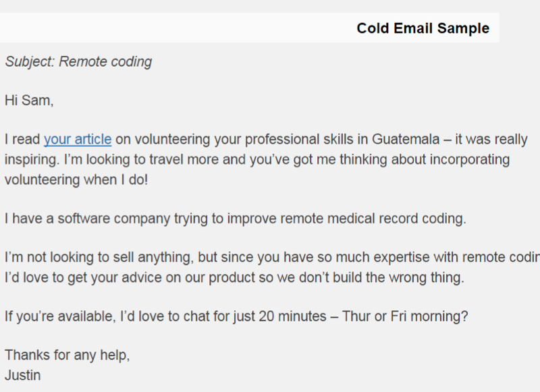The image size is (540, 392).
Task: Open the 'your article' hyperlink
Action: [78, 140]
